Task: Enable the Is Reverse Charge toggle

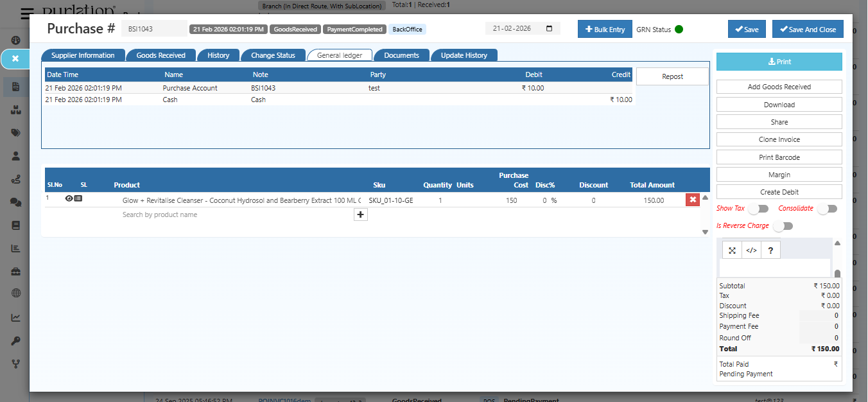Action: click(x=783, y=225)
